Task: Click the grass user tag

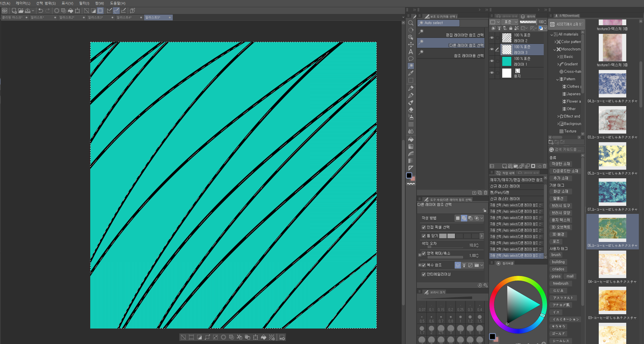Action: point(556,276)
